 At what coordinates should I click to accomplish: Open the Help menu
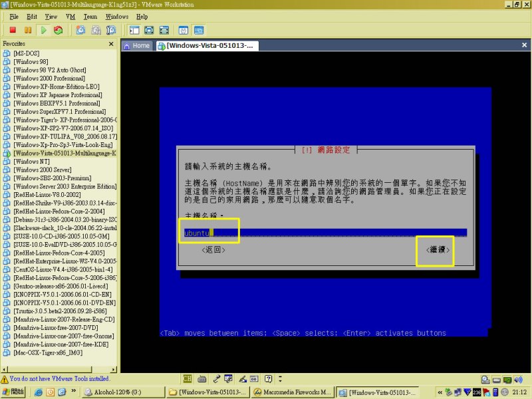(x=142, y=17)
